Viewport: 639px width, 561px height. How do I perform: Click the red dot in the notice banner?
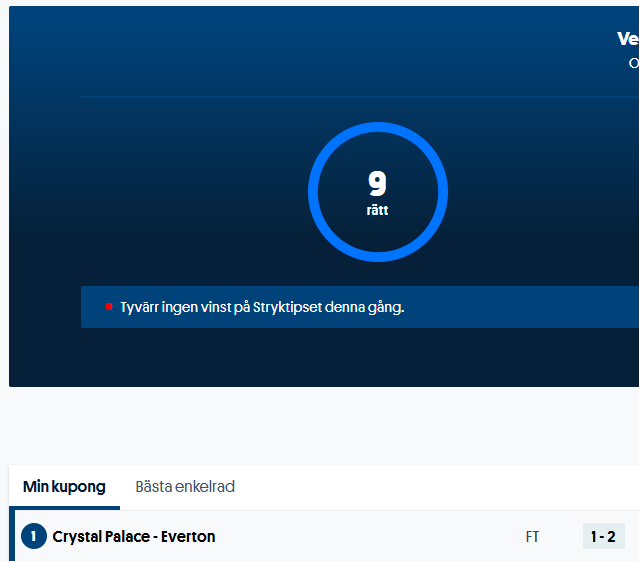(108, 307)
